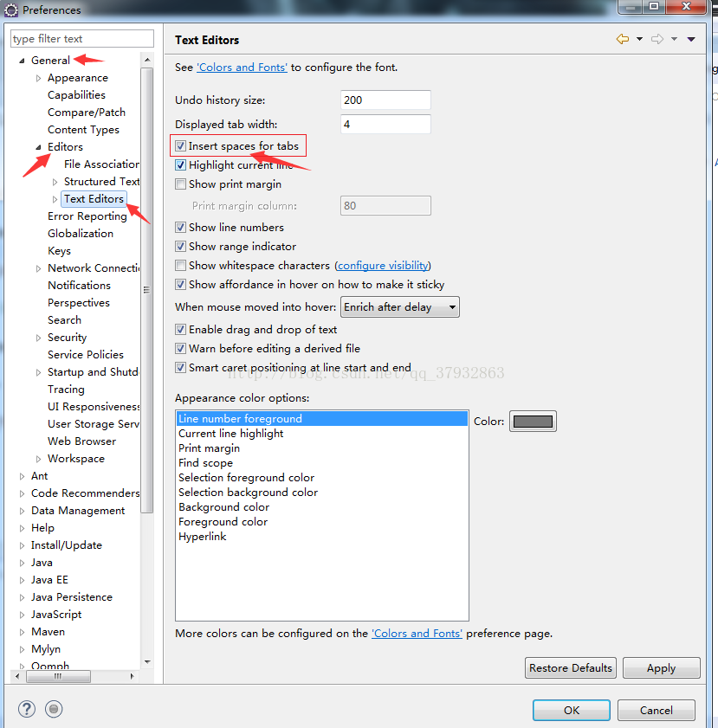Click the Restore Defaults button
Viewport: 718px width, 728px height.
(x=570, y=667)
